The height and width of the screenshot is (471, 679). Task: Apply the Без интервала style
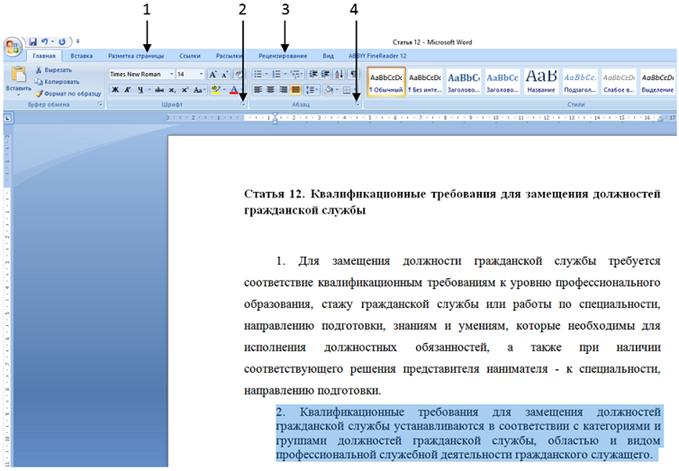point(425,82)
